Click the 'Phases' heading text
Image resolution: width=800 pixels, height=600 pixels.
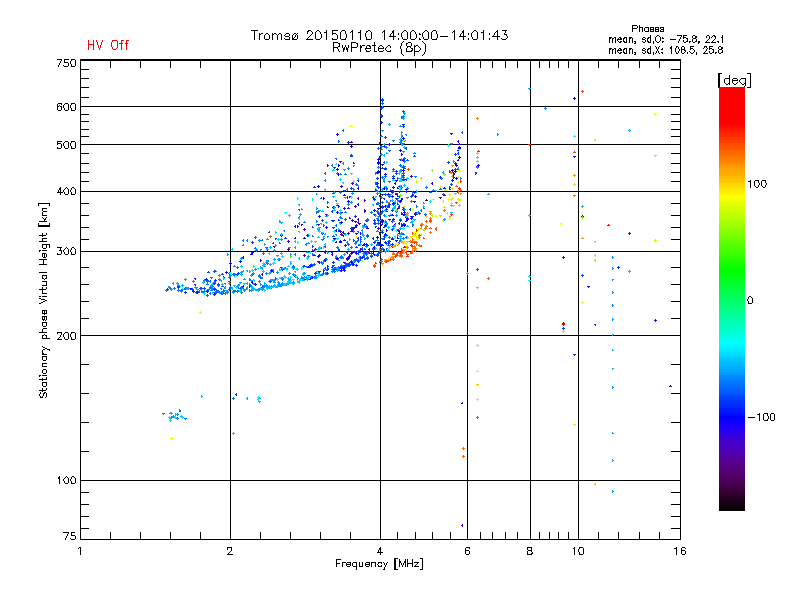click(647, 29)
